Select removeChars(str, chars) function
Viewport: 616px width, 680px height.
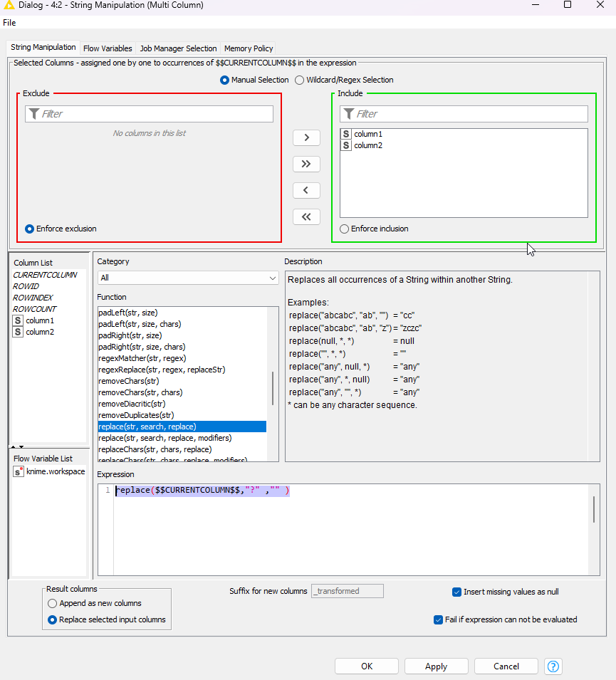pyautogui.click(x=140, y=392)
